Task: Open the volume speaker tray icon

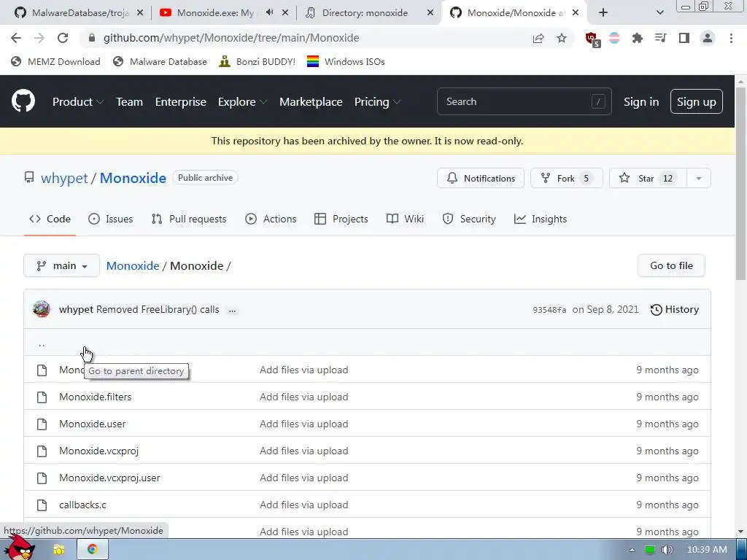Action: pos(667,550)
